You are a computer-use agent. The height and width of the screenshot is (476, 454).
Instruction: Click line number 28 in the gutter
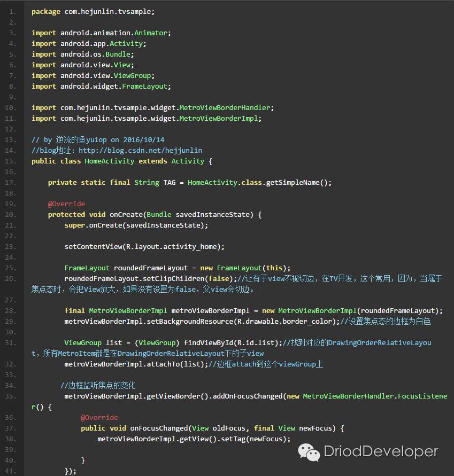point(10,311)
